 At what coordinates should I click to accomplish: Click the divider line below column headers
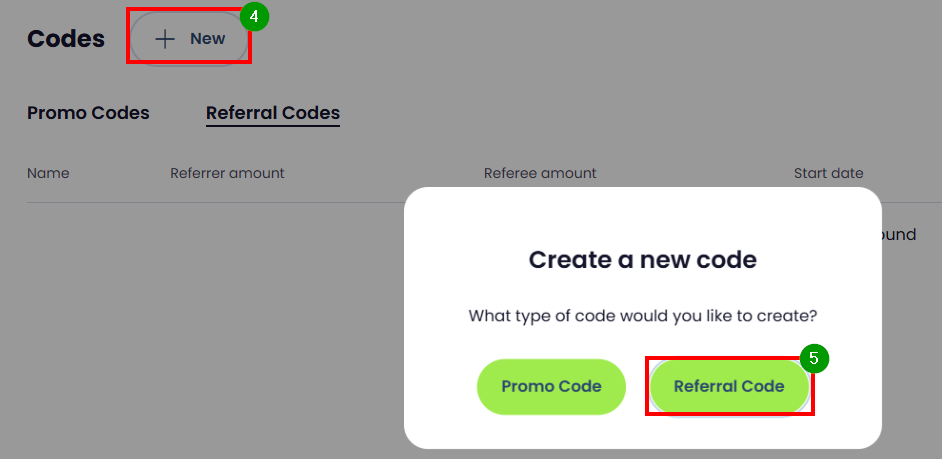(200, 203)
